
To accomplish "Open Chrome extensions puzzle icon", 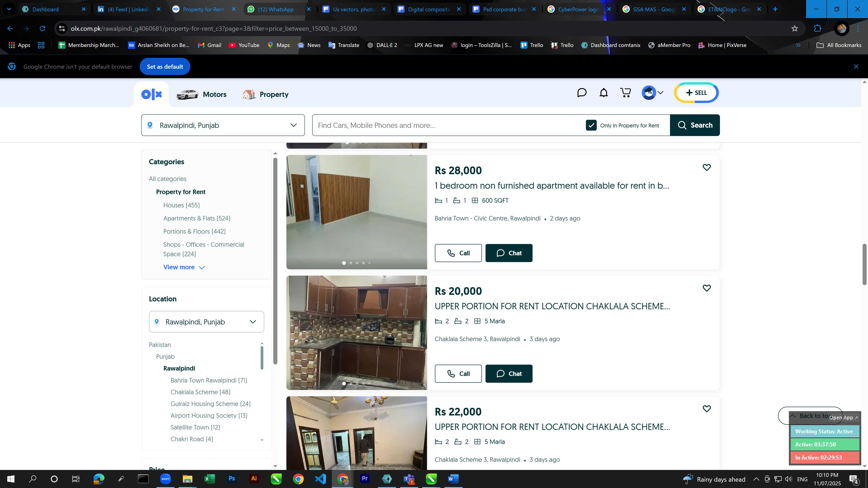I will (x=817, y=29).
